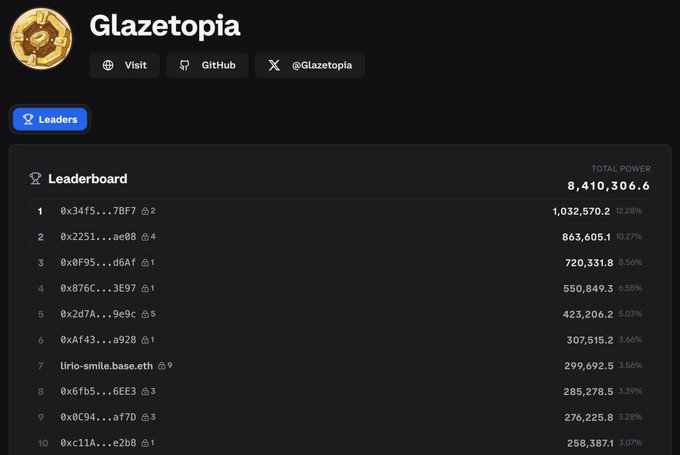
Task: Click the Glazetopia donut logo
Action: pos(41,41)
